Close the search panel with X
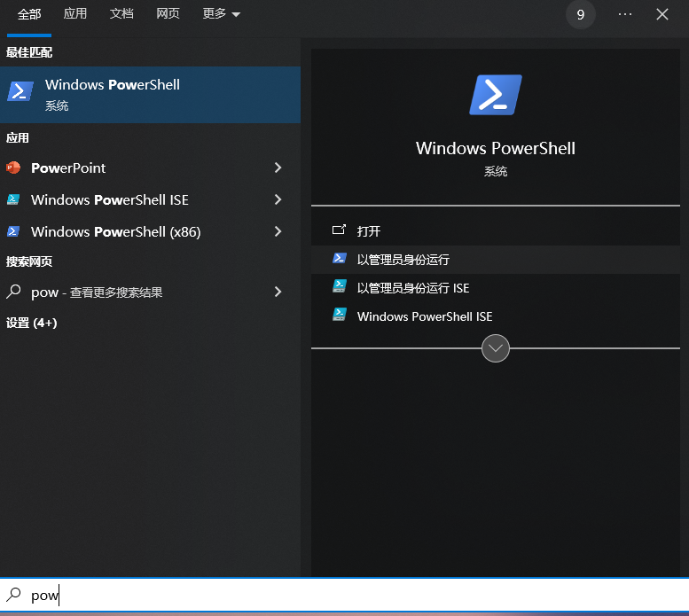The height and width of the screenshot is (616, 689). coord(662,14)
